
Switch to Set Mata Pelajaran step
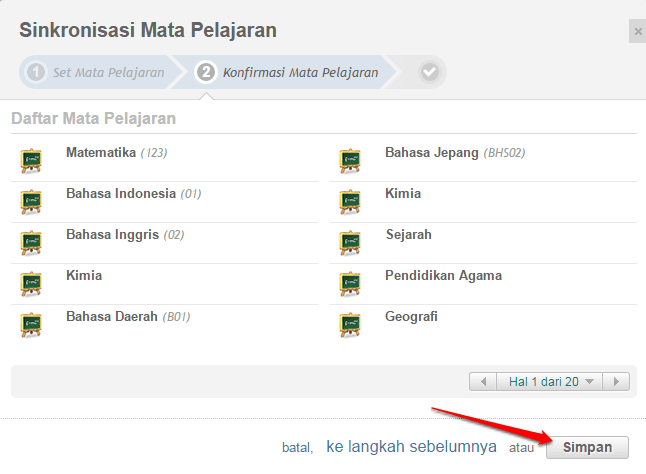(x=96, y=72)
